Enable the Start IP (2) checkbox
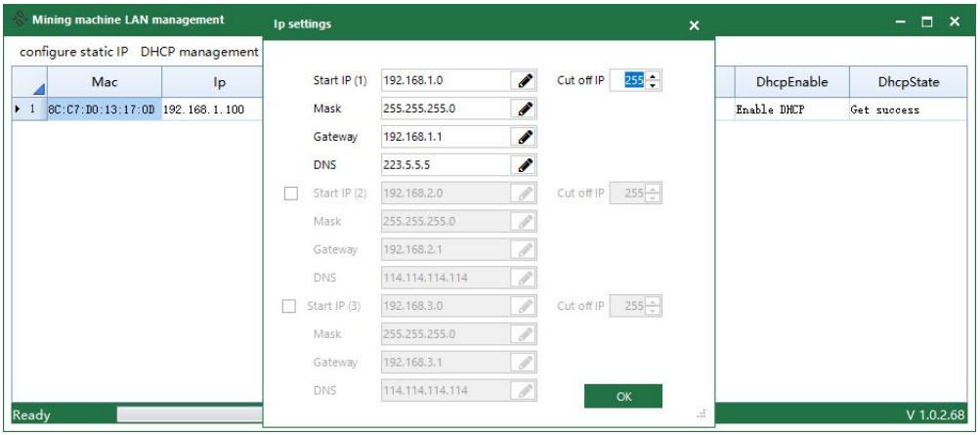Image resolution: width=980 pixels, height=435 pixels. 290,194
